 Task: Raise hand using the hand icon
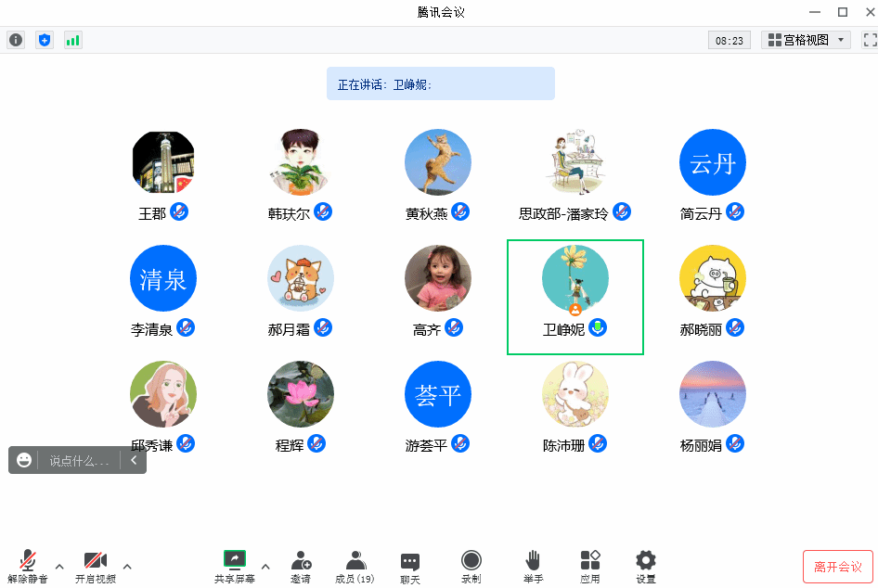point(533,567)
